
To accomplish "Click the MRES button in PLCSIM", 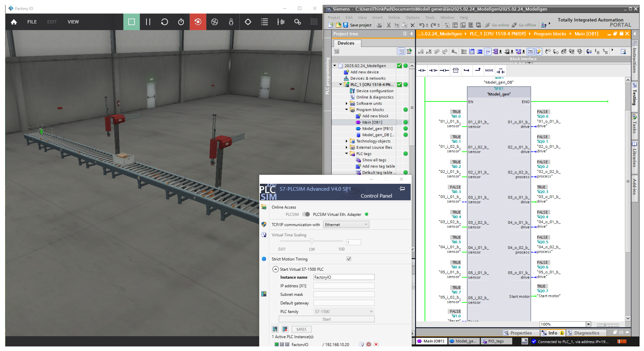I will point(301,329).
